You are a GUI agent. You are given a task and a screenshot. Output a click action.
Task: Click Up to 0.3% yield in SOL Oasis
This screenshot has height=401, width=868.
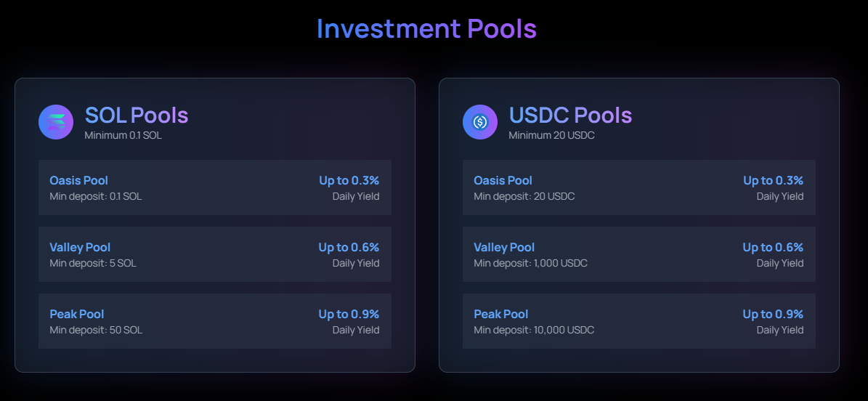349,181
